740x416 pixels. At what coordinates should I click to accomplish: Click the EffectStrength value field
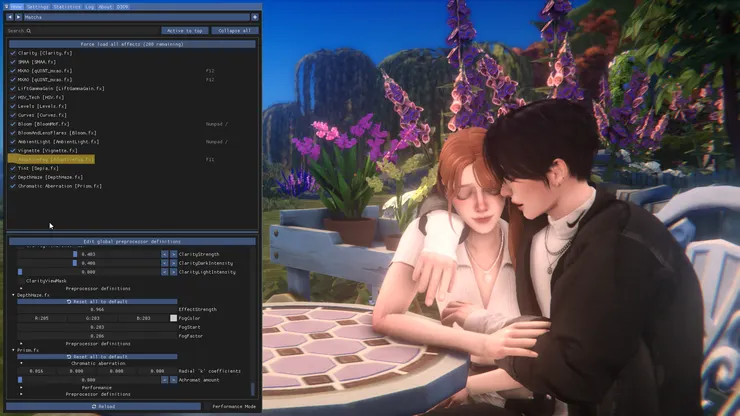click(97, 309)
